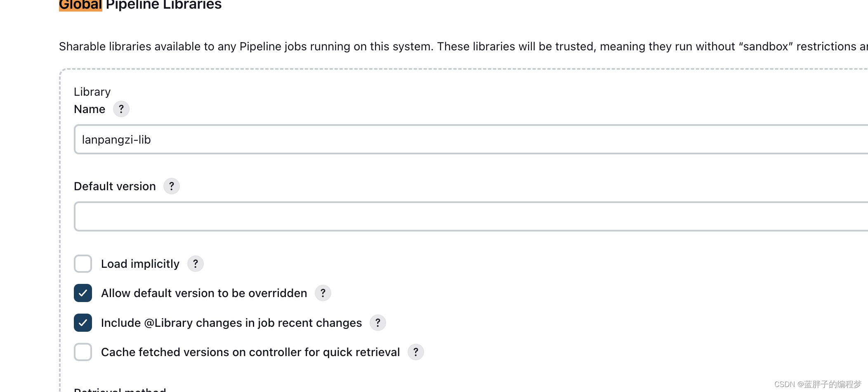Show help for Load implicitly option
The height and width of the screenshot is (392, 868).
pyautogui.click(x=195, y=264)
